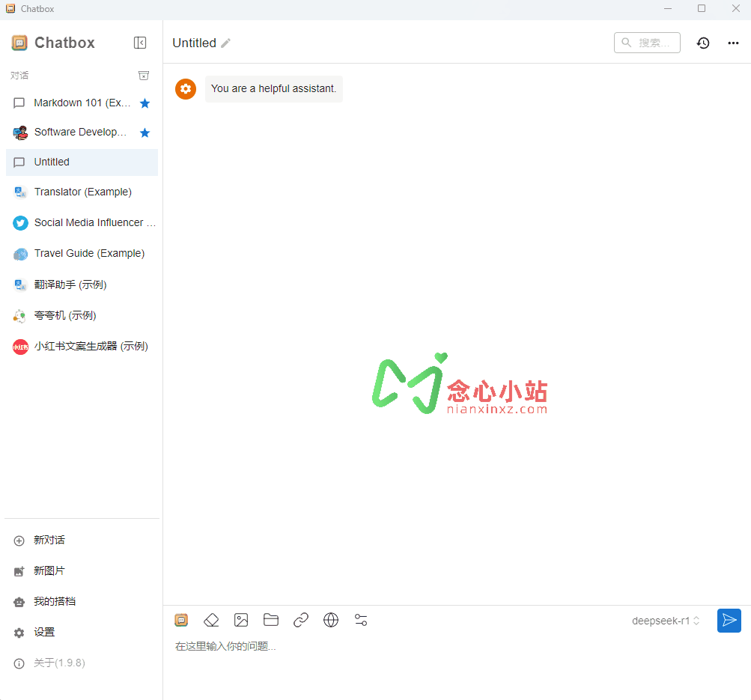Screen dimensions: 751x700
Task: Attach a file with the folder icon
Action: [x=271, y=621]
